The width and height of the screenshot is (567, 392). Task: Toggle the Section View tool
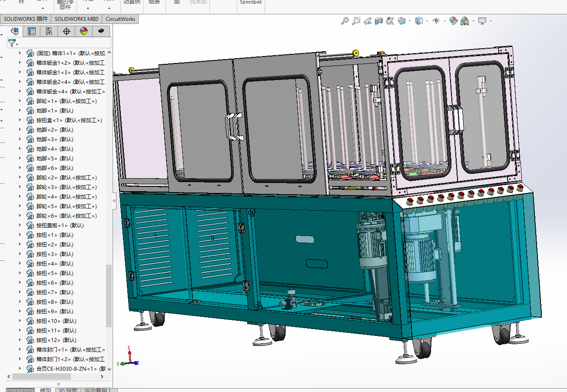[x=379, y=21]
